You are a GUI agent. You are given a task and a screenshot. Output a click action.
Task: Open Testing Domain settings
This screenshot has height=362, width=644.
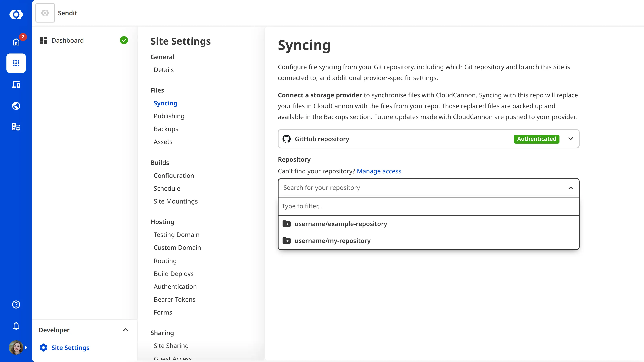[x=176, y=234]
